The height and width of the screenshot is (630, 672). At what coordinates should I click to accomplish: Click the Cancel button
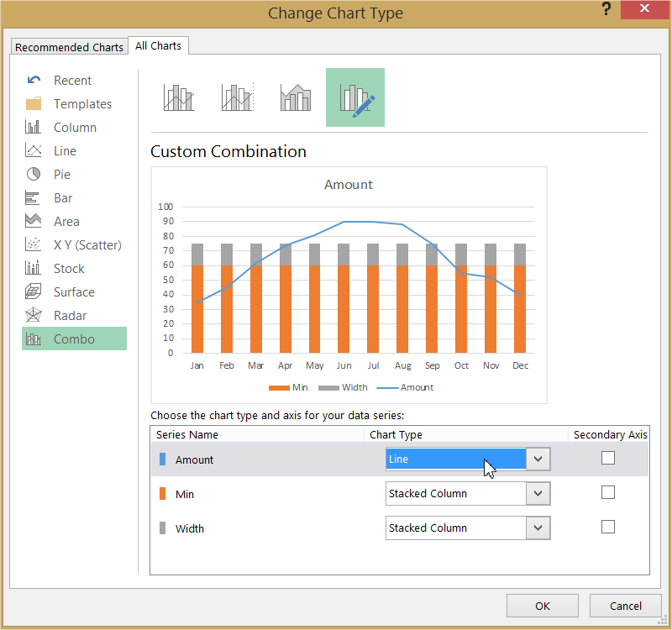(x=626, y=606)
